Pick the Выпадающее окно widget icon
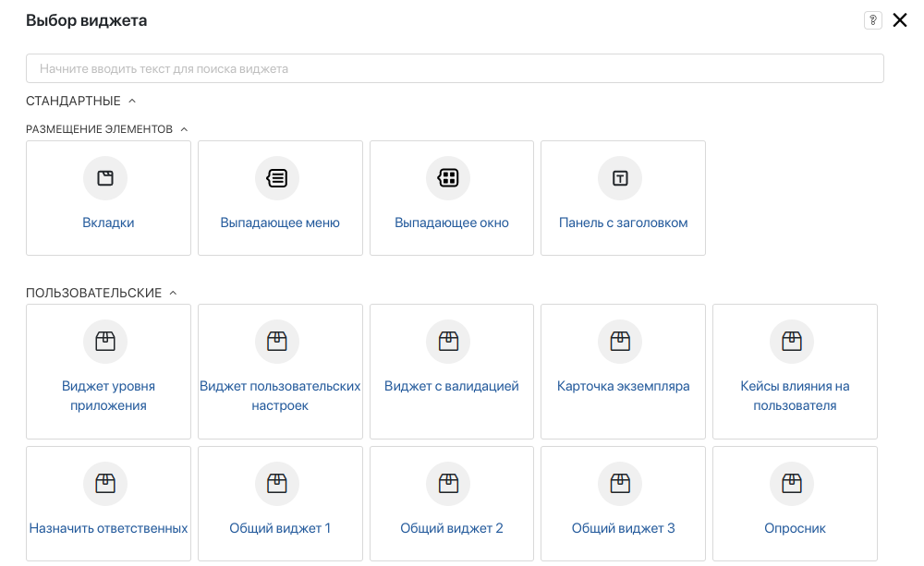 [448, 178]
